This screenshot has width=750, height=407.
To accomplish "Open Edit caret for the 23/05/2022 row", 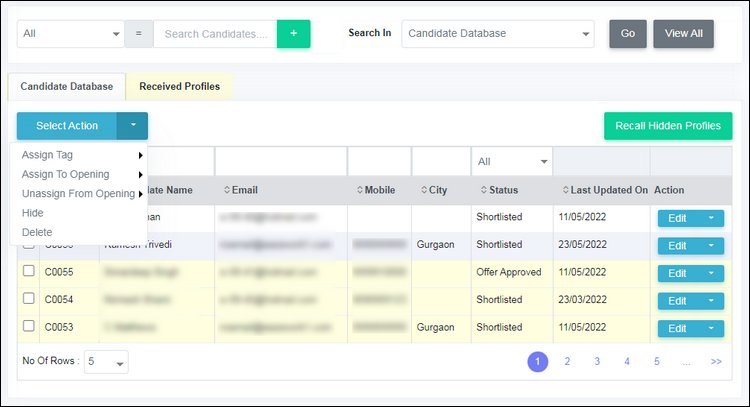I will pos(711,246).
